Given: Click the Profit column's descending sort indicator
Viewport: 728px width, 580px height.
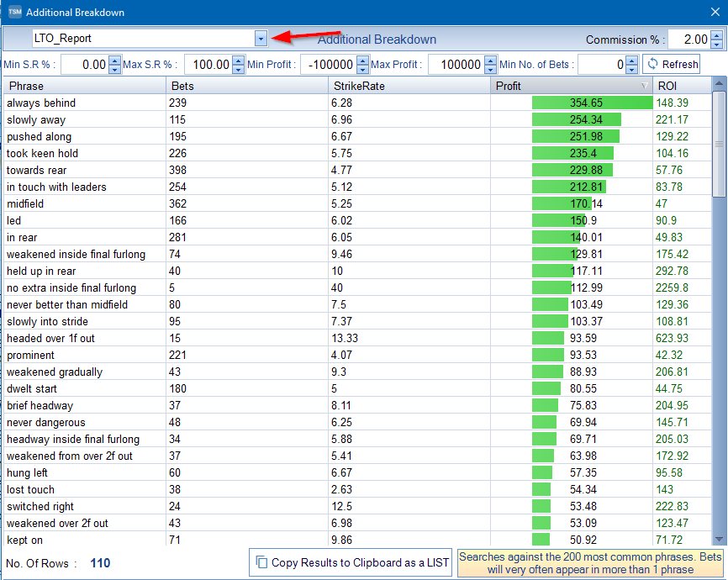Looking at the screenshot, I should pyautogui.click(x=644, y=85).
